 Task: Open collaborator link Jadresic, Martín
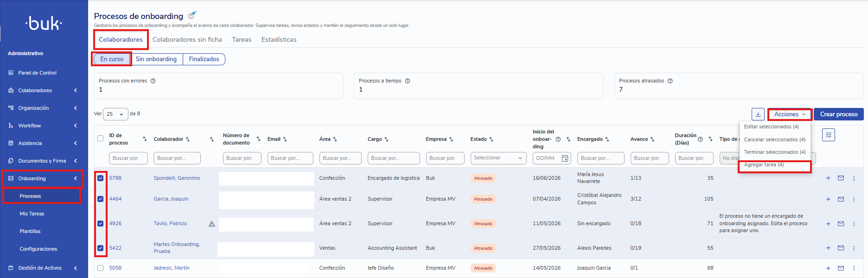tap(172, 268)
